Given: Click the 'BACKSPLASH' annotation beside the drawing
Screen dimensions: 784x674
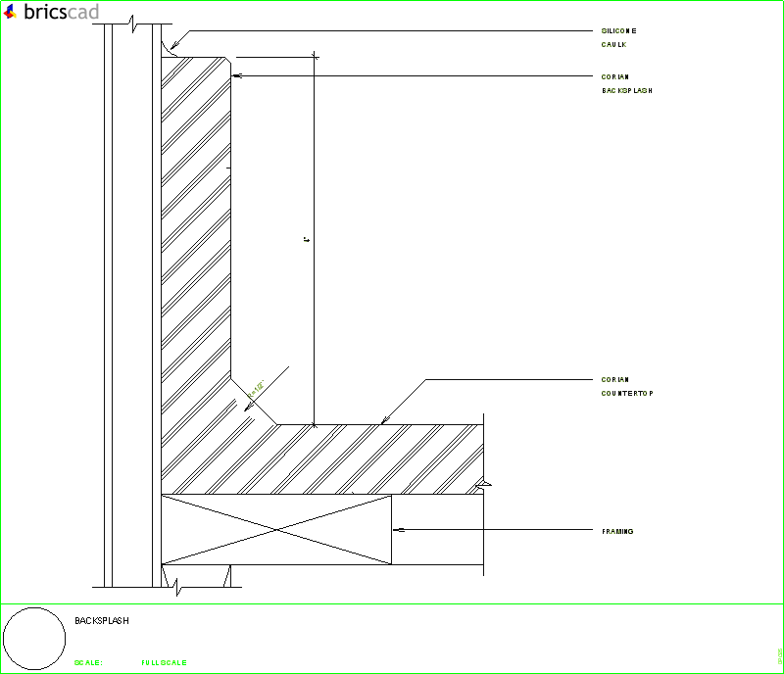Looking at the screenshot, I should click(x=627, y=90).
